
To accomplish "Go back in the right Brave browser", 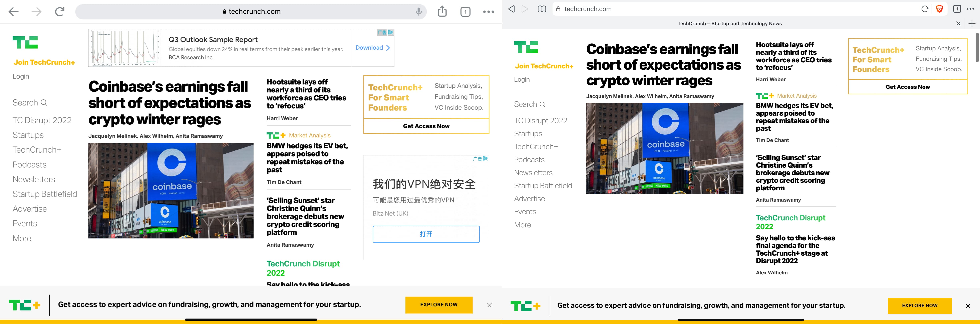I will click(x=512, y=9).
